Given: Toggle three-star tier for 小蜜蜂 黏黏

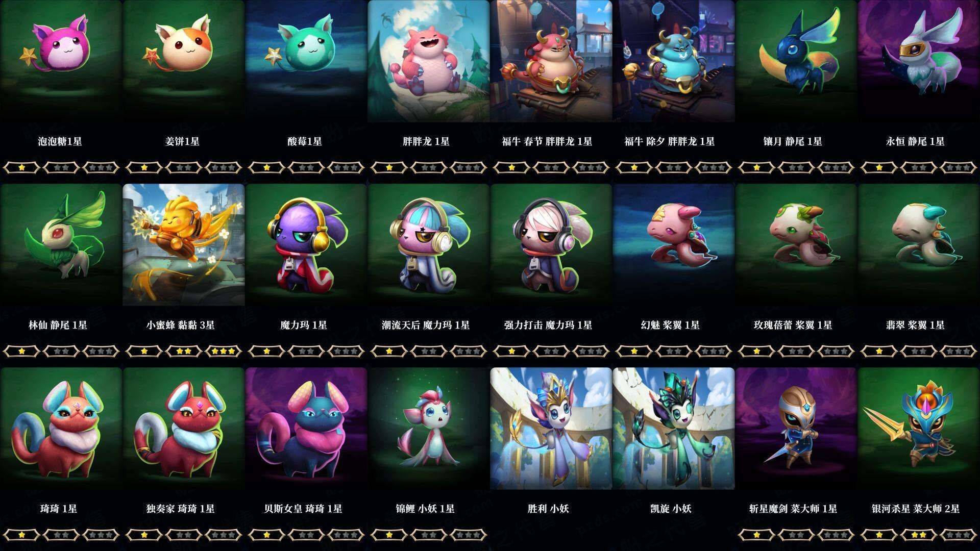Looking at the screenshot, I should click(223, 351).
